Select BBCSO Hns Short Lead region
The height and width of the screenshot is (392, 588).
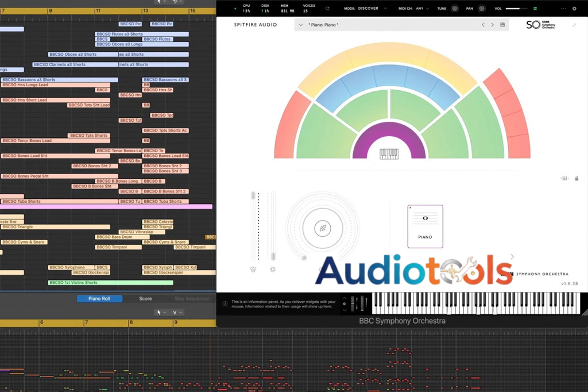point(56,100)
